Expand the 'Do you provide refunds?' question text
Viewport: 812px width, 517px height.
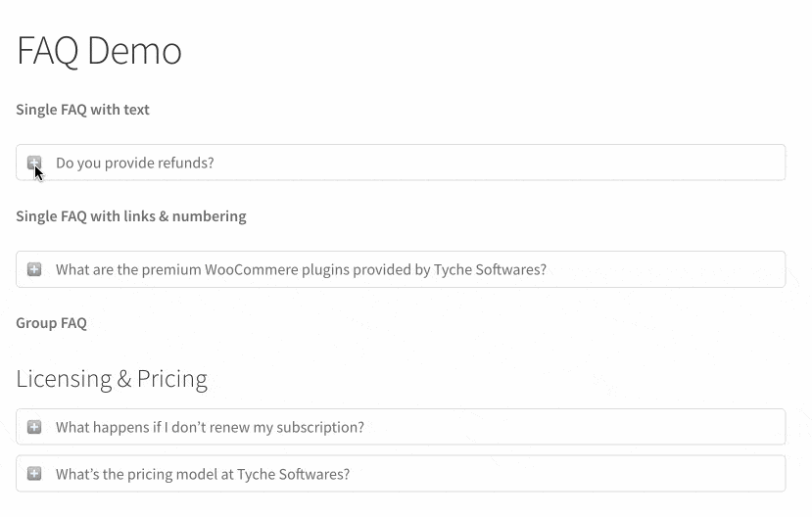tap(134, 163)
